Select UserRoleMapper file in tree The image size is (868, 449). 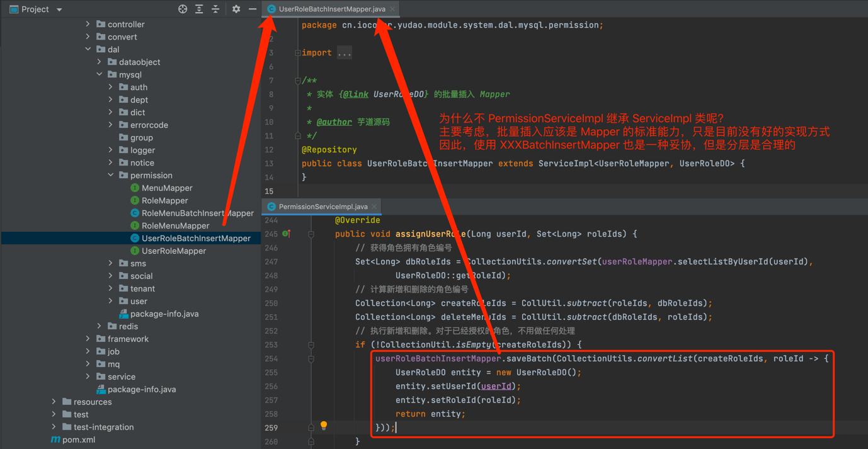pos(173,251)
